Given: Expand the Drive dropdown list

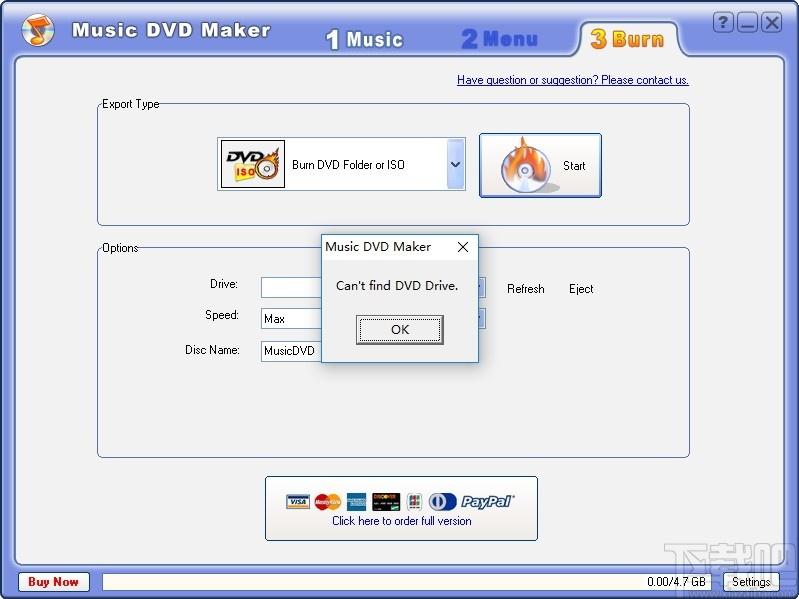Looking at the screenshot, I should pos(480,288).
